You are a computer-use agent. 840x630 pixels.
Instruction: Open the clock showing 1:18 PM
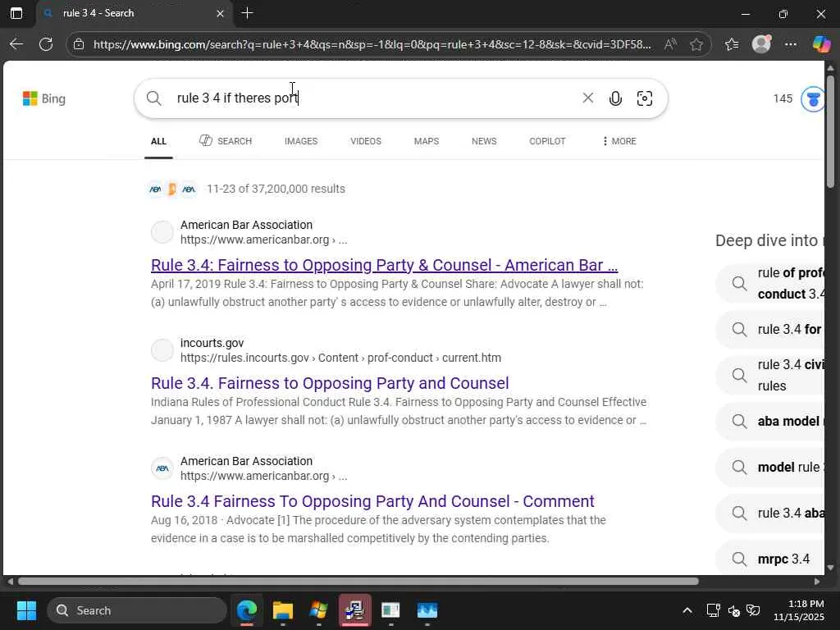coord(799,610)
